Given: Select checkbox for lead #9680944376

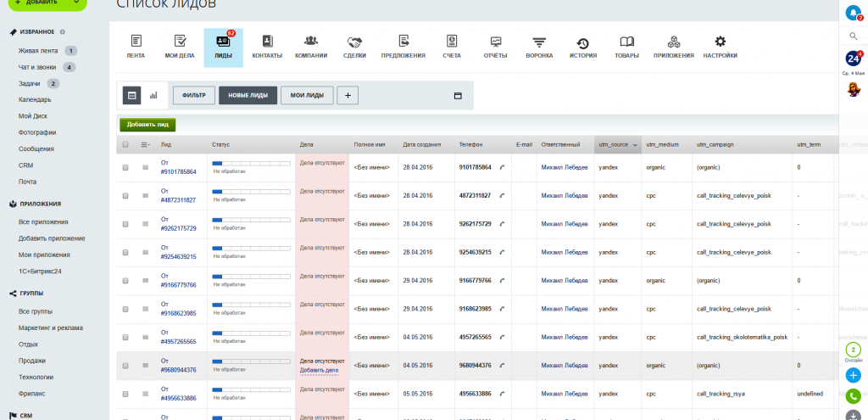Looking at the screenshot, I should coord(125,366).
